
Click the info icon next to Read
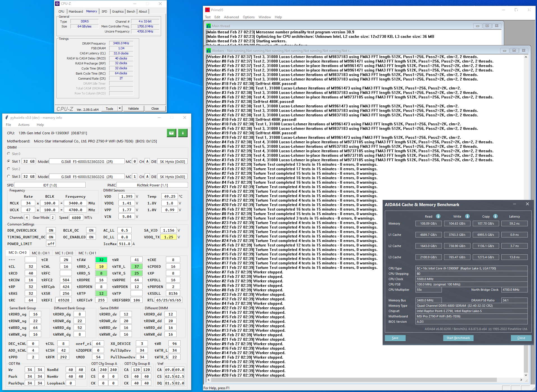coord(438,216)
